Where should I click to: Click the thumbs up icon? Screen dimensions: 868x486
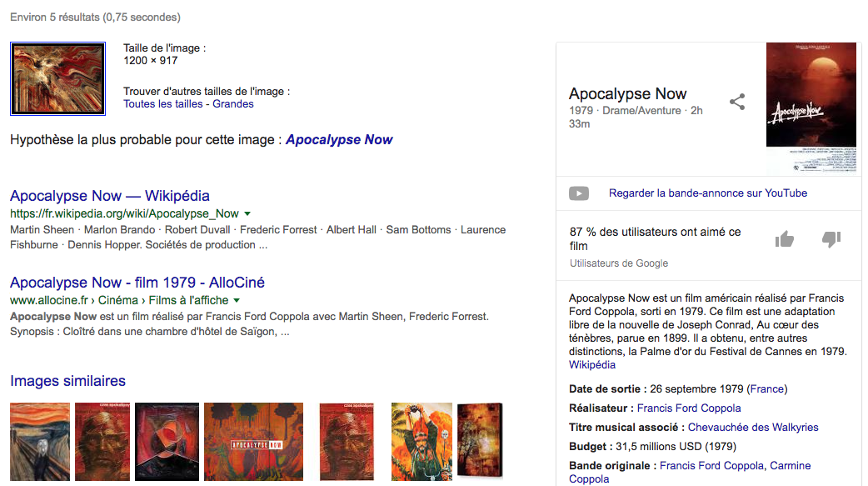point(785,239)
